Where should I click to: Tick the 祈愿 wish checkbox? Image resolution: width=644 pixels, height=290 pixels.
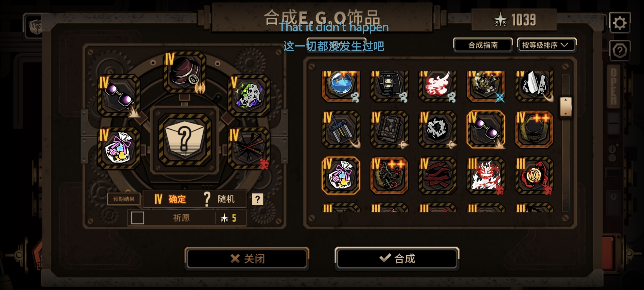[138, 218]
